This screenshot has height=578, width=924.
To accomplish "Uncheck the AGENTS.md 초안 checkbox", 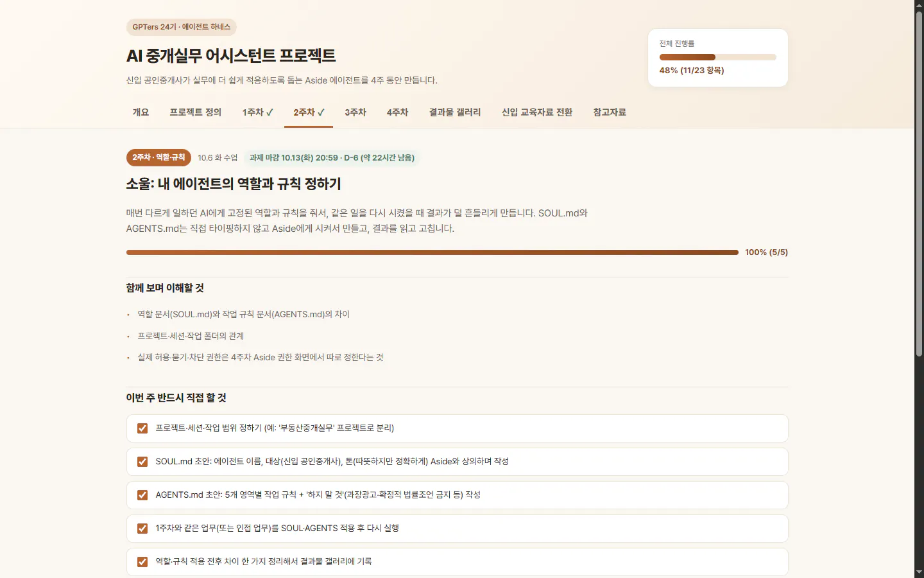I will click(x=142, y=495).
